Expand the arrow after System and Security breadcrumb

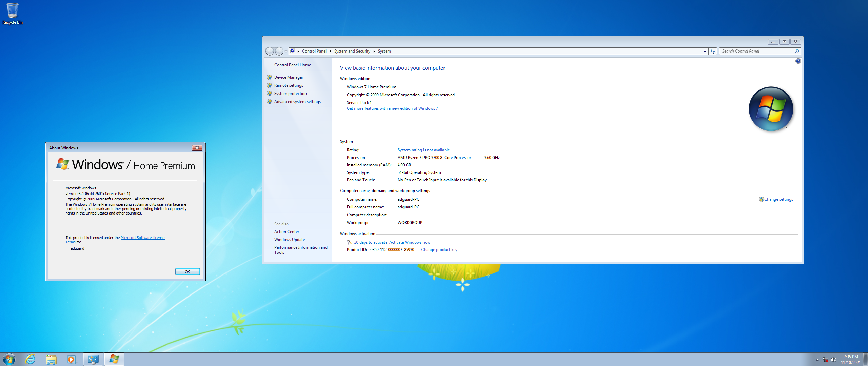(x=374, y=51)
